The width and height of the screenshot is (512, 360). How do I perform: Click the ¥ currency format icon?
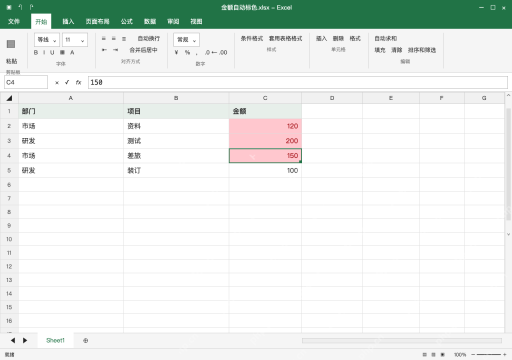coord(177,53)
